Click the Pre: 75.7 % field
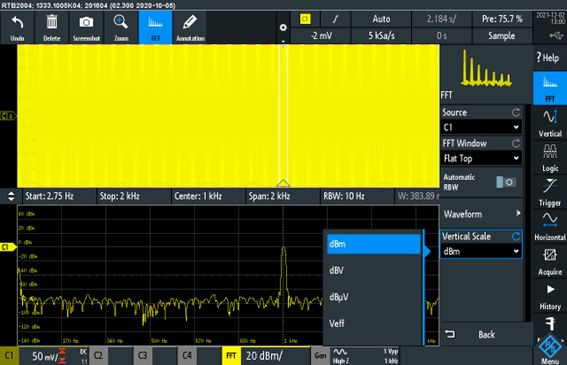Screen dimensions: 567x365 coord(502,19)
